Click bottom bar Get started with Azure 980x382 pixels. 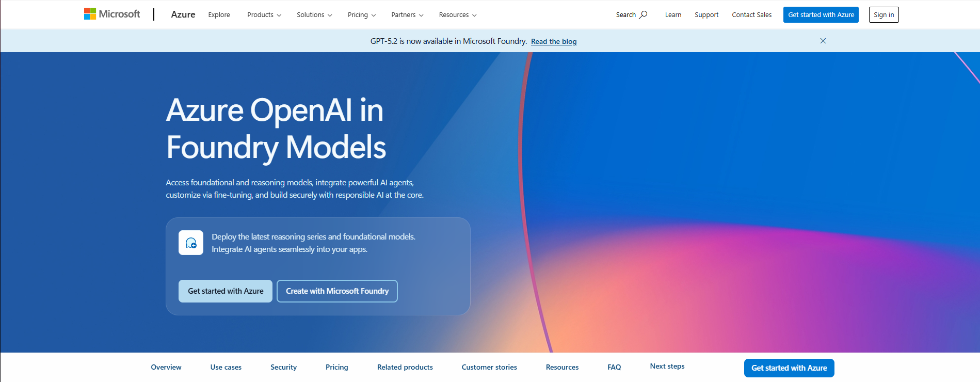(789, 368)
